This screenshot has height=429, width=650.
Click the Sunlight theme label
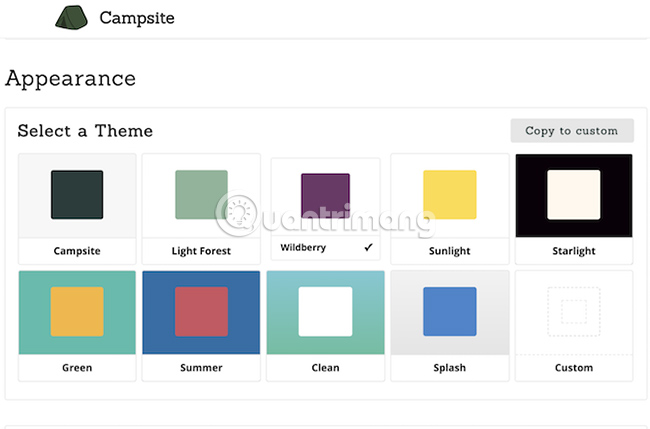click(449, 251)
